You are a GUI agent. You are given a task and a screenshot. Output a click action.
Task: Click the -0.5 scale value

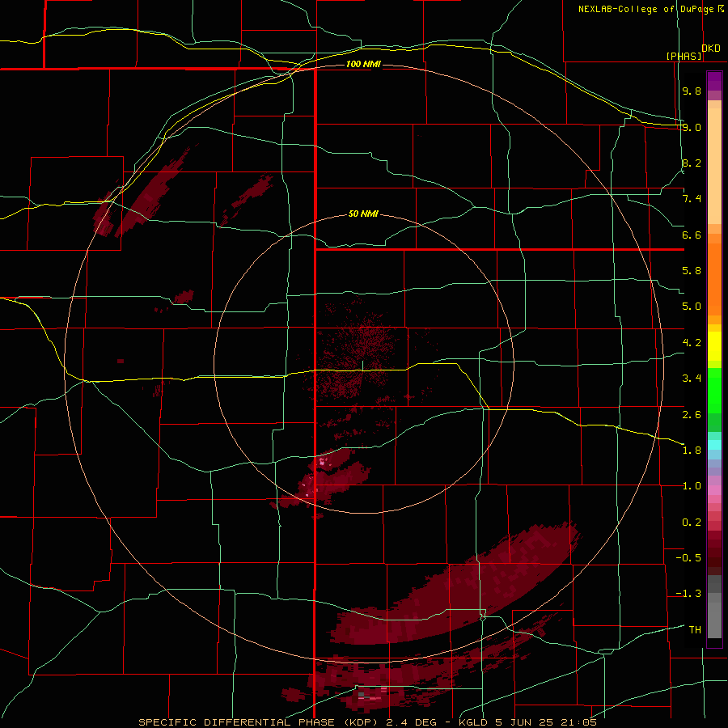pyautogui.click(x=688, y=558)
